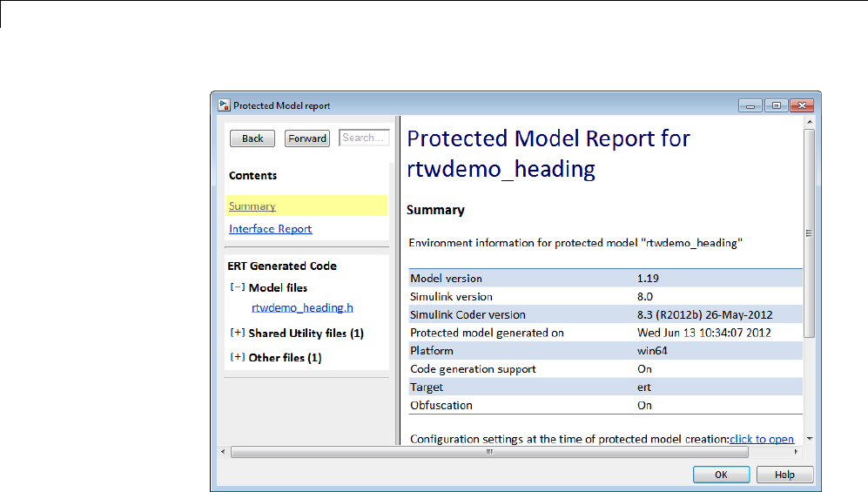
Task: Click the Simulink Coder version label
Action: pyautogui.click(x=468, y=315)
